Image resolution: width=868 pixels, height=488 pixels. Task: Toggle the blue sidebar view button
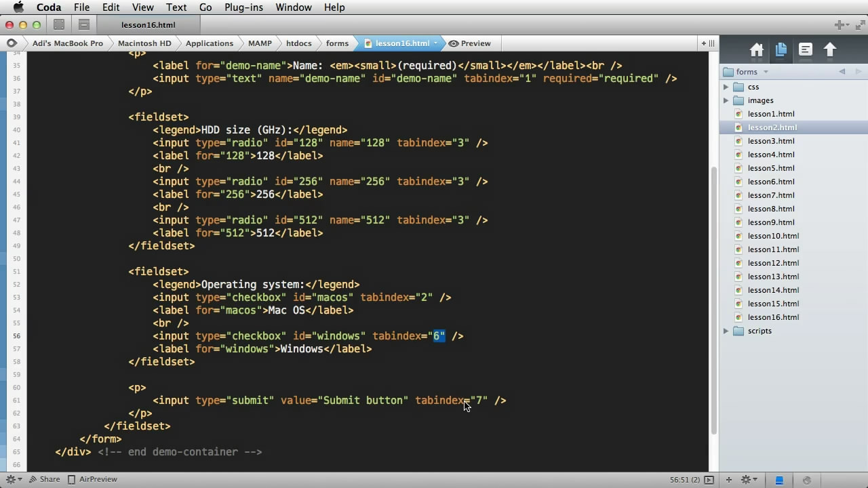point(779,480)
